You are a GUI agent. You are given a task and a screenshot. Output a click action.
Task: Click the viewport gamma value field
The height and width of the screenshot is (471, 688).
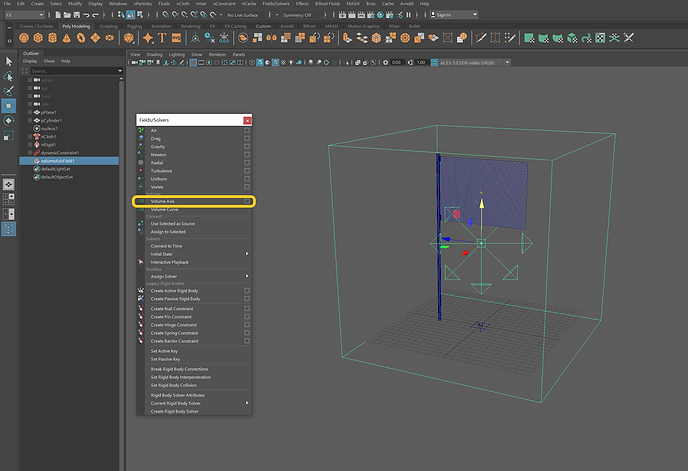pos(421,62)
